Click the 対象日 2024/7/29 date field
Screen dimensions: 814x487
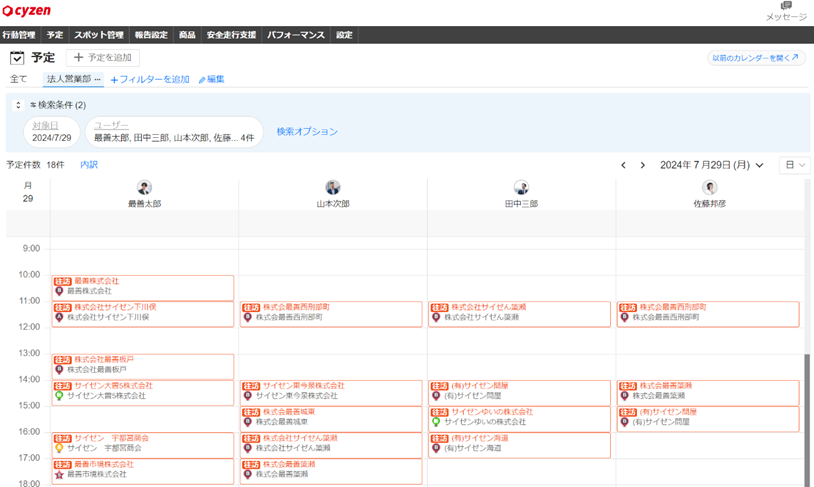pyautogui.click(x=51, y=132)
